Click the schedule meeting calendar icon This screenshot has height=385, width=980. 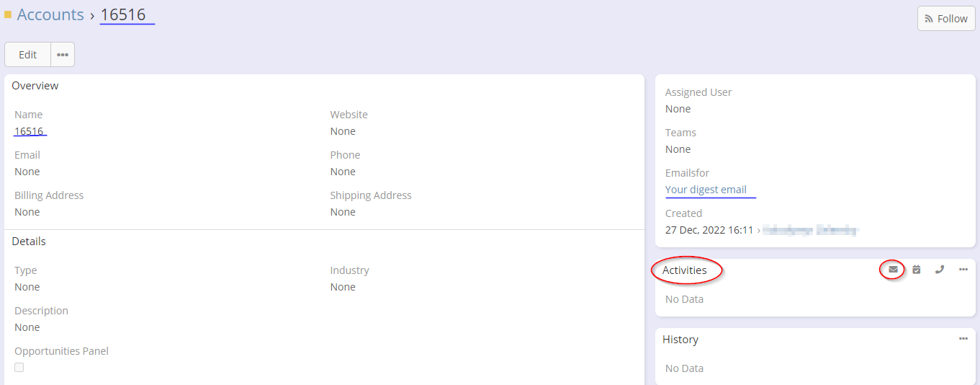(x=916, y=270)
